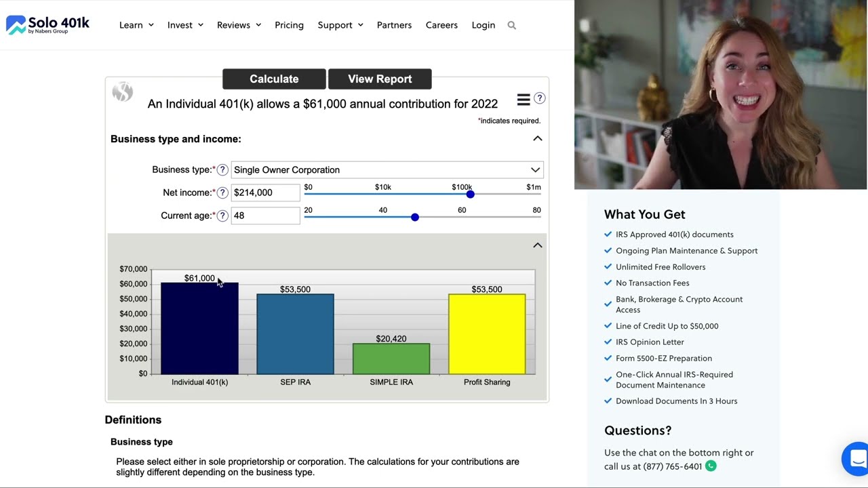
Task: Click the Individual 401(k) dark blue bar
Action: (x=199, y=329)
